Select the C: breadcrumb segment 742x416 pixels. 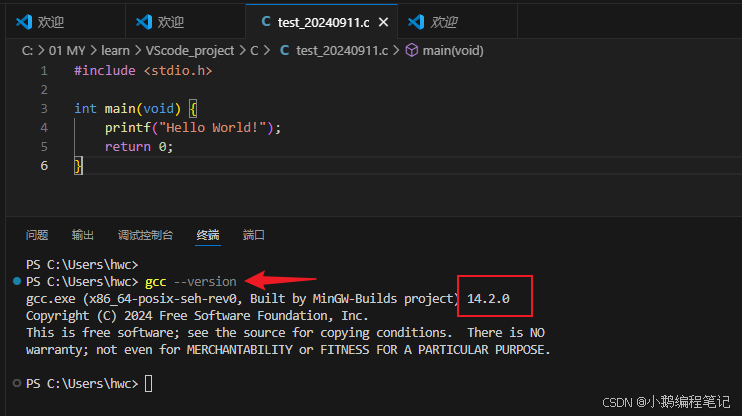[27, 51]
